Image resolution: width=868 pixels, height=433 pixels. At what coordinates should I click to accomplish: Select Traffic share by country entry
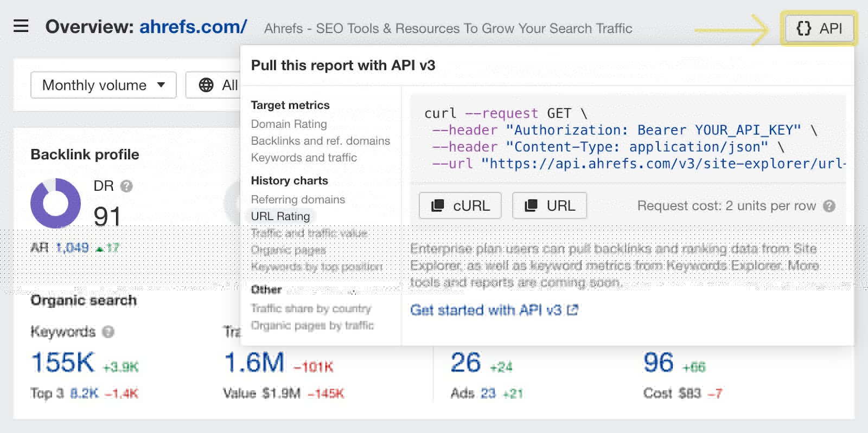point(311,308)
